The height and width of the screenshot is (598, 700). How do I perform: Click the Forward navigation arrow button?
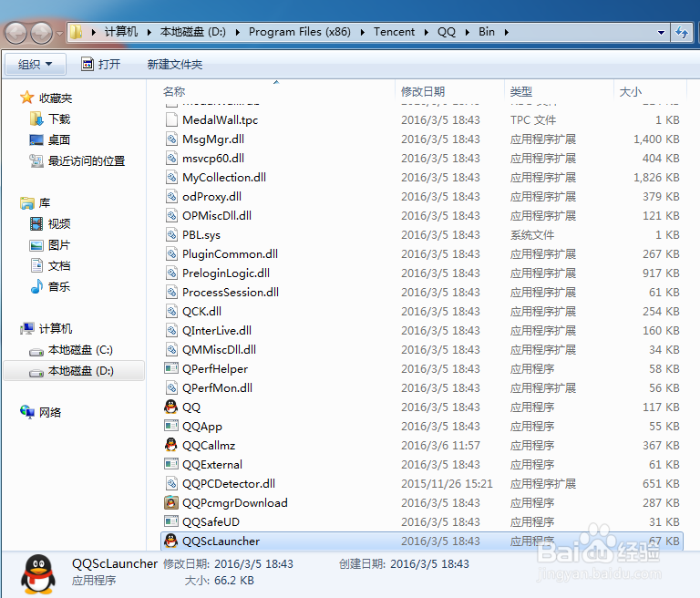(42, 33)
